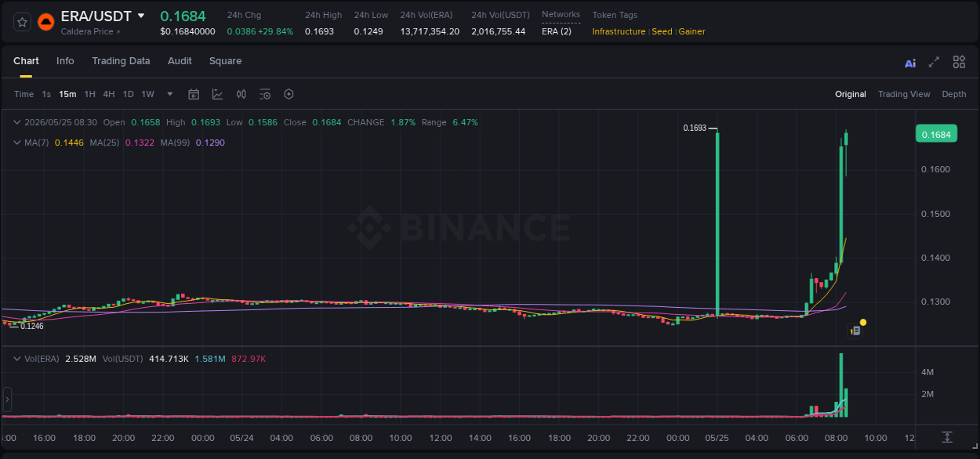The width and height of the screenshot is (980, 459).
Task: Click the Range 6.47% value
Action: coord(465,122)
